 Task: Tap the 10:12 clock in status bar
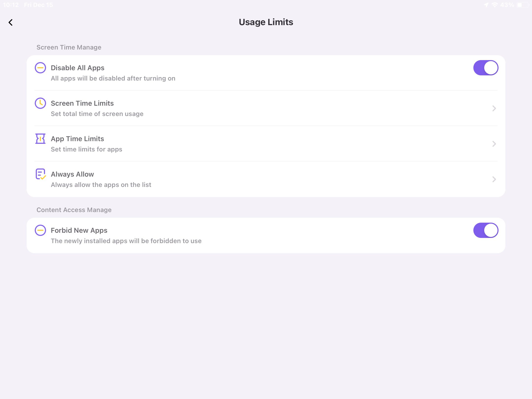(11, 5)
